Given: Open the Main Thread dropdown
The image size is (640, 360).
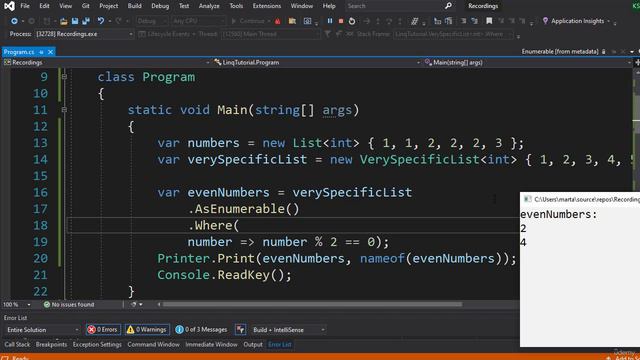Looking at the screenshot, I should (270, 34).
